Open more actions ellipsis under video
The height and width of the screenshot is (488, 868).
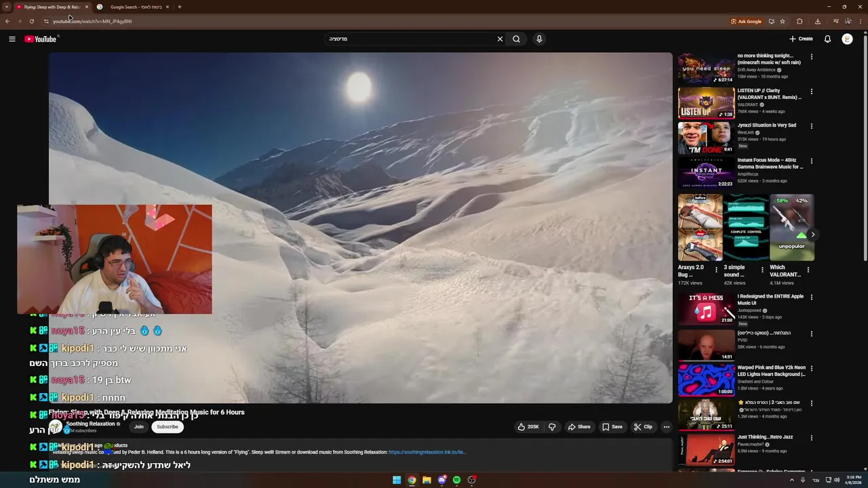[x=667, y=427]
